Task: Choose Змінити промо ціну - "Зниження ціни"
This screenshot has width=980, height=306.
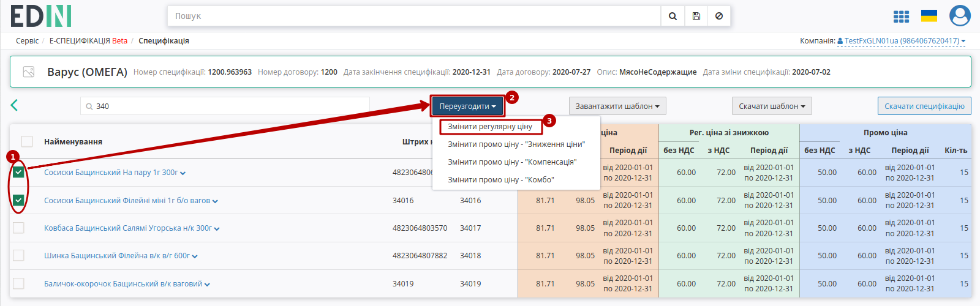Action: coord(516,144)
